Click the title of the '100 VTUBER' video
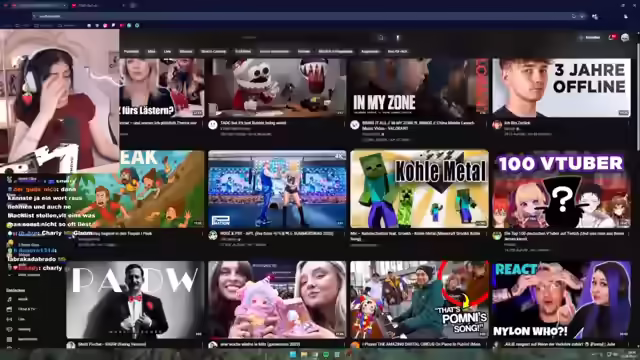 point(564,236)
